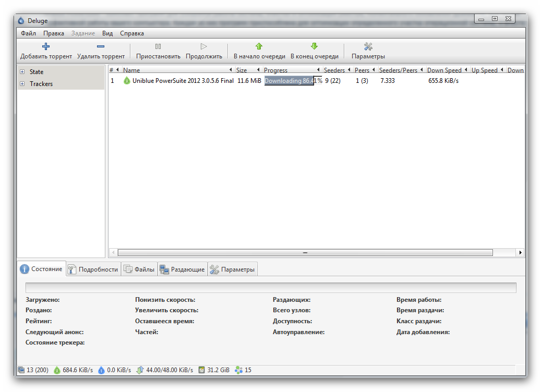Click the 7.333 seeders/peers ratio cell
Image resolution: width=542 pixels, height=392 pixels.
pyautogui.click(x=388, y=81)
